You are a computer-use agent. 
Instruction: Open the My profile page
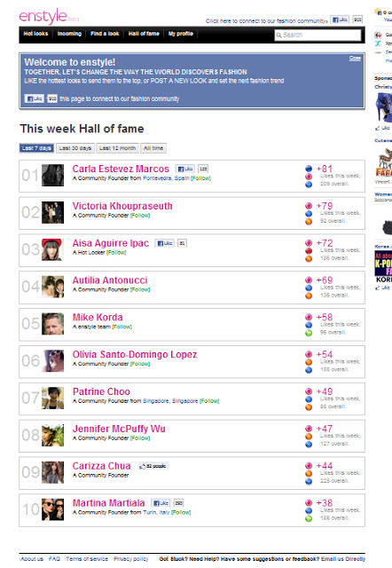tap(181, 34)
